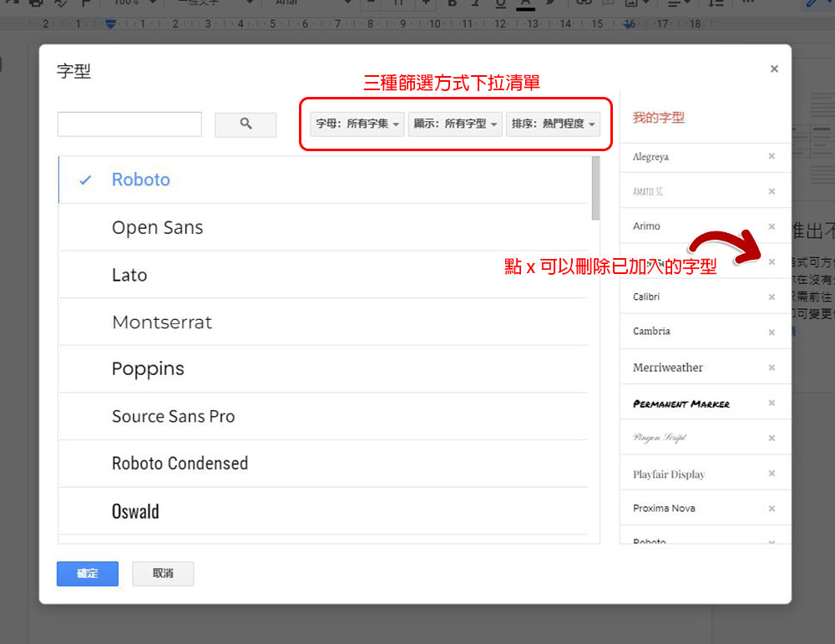Click Cambria name in my fonts
This screenshot has height=644, width=835.
(x=651, y=332)
